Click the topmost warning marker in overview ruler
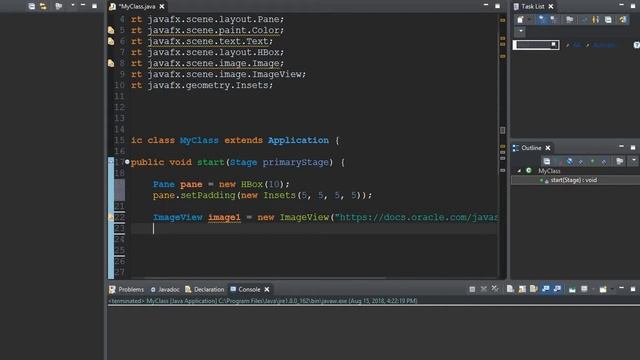640x360 pixels. [x=503, y=20]
